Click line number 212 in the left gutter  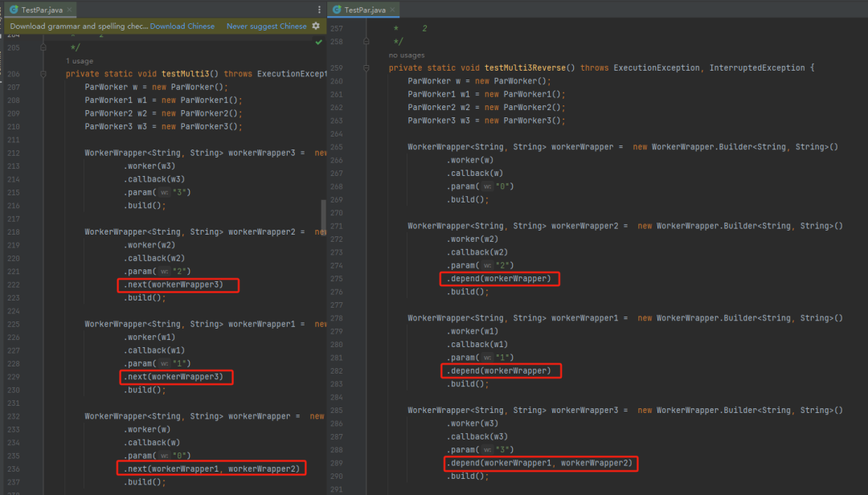tap(14, 153)
